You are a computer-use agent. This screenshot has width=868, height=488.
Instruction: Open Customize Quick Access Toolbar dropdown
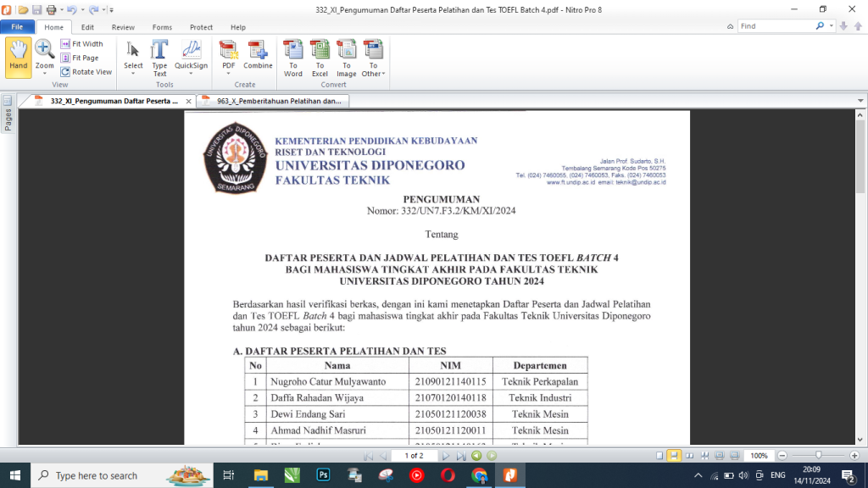point(111,9)
